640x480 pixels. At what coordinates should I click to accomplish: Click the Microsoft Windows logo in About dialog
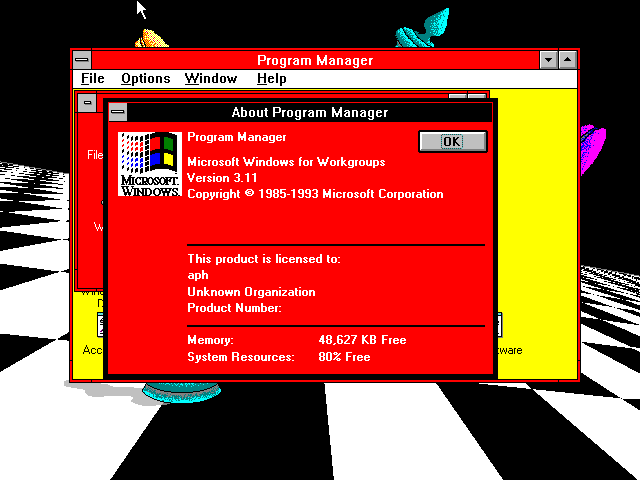tap(150, 164)
